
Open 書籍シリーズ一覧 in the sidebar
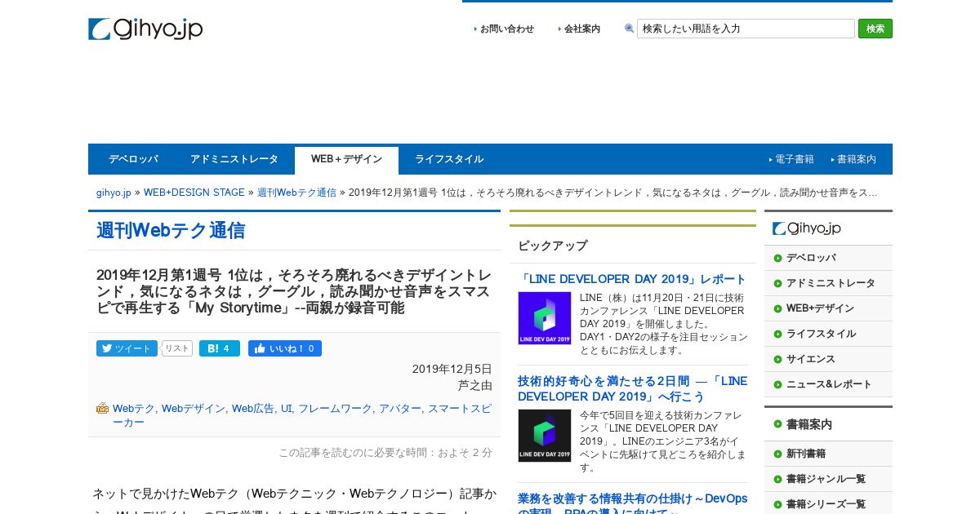click(828, 504)
